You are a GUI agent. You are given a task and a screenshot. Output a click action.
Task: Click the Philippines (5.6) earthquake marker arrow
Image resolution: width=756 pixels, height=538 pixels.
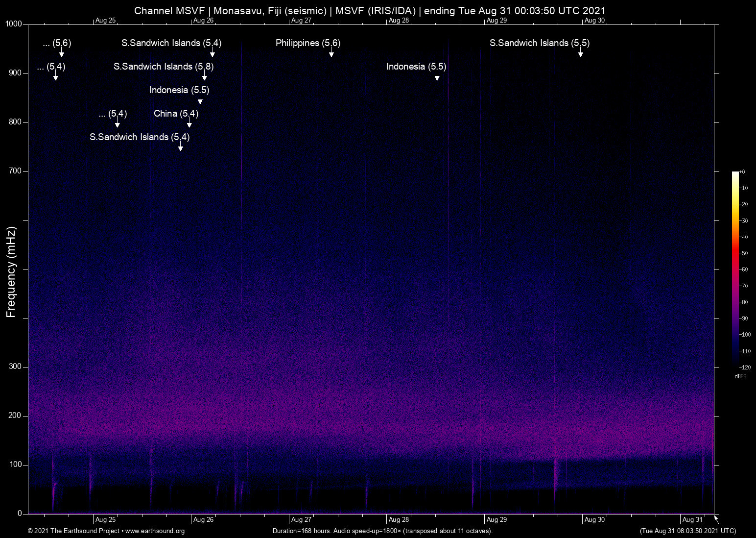[331, 52]
